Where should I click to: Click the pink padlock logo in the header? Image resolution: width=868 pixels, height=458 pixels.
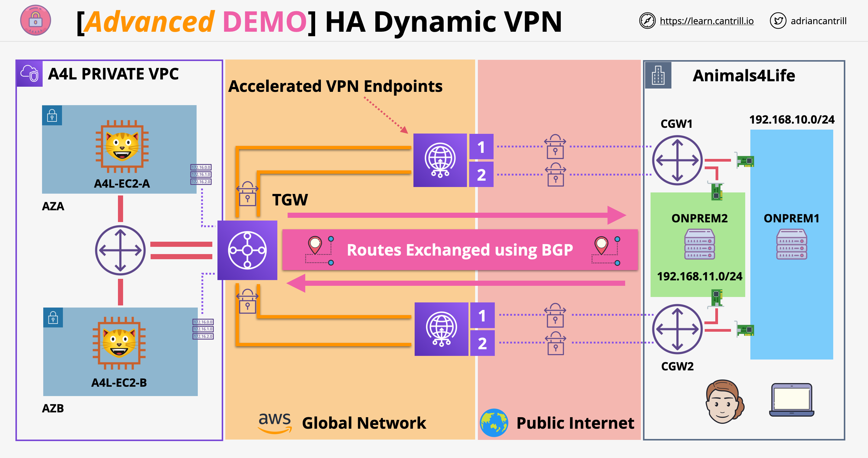coord(35,20)
